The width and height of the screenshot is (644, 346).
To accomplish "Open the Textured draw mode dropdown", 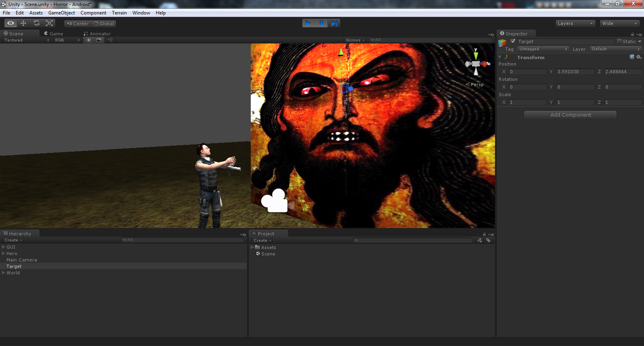I will pos(27,40).
